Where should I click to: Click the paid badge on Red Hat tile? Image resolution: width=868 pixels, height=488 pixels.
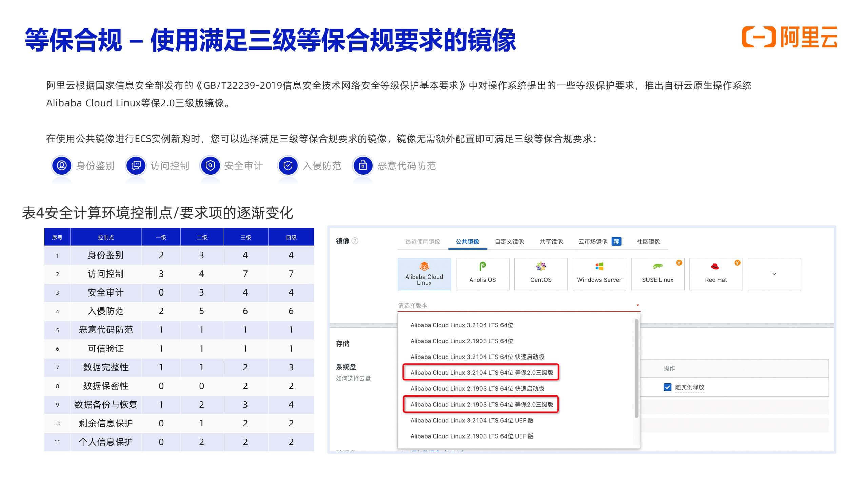(x=737, y=263)
